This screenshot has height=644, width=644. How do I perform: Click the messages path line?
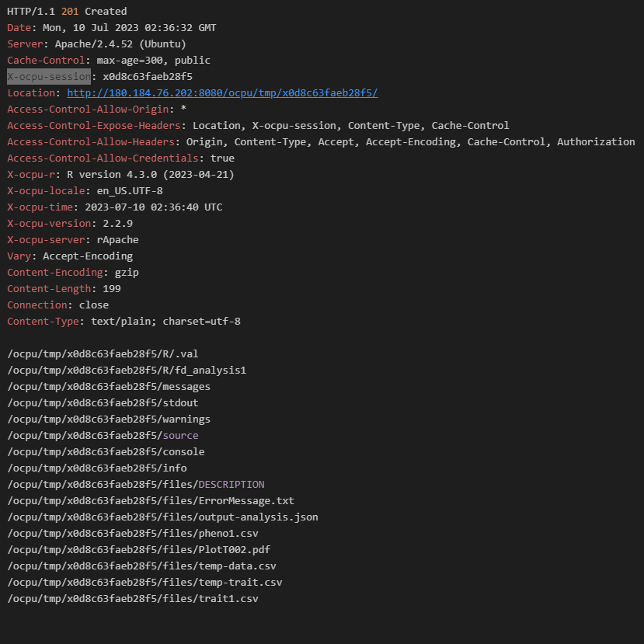tap(109, 387)
